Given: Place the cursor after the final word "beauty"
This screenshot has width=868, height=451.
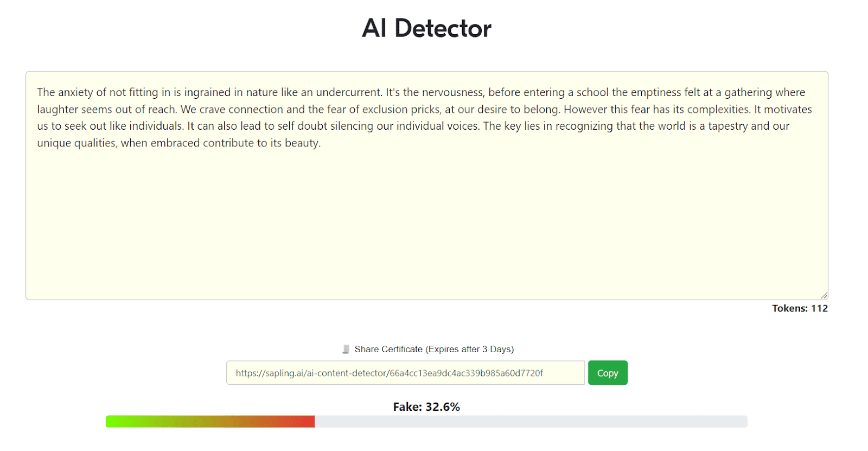Looking at the screenshot, I should 319,143.
